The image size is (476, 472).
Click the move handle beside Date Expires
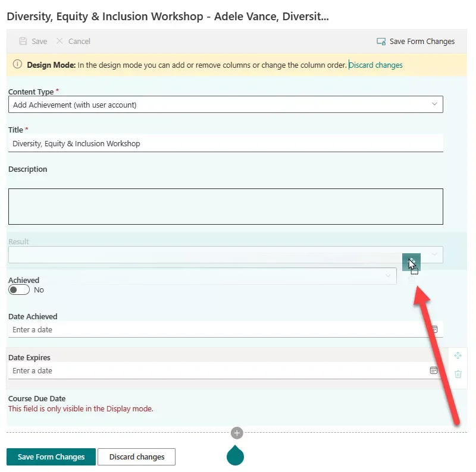458,355
